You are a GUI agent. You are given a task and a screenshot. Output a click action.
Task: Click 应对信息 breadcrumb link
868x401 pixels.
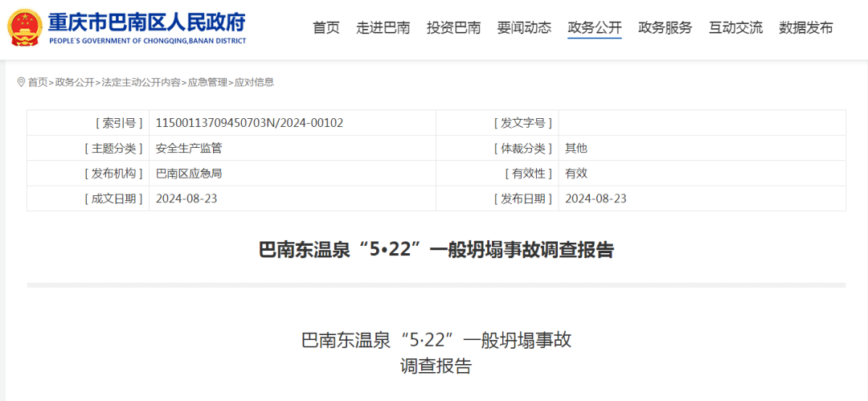[x=254, y=82]
